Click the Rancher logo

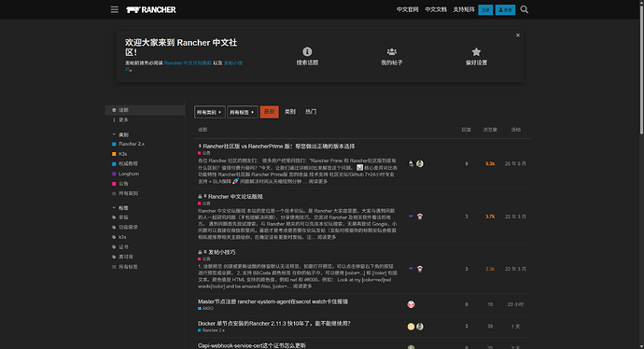[150, 9]
